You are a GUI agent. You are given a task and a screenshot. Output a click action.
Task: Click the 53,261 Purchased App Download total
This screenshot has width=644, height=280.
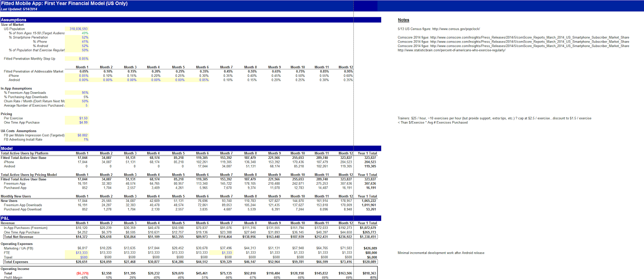[371, 209]
